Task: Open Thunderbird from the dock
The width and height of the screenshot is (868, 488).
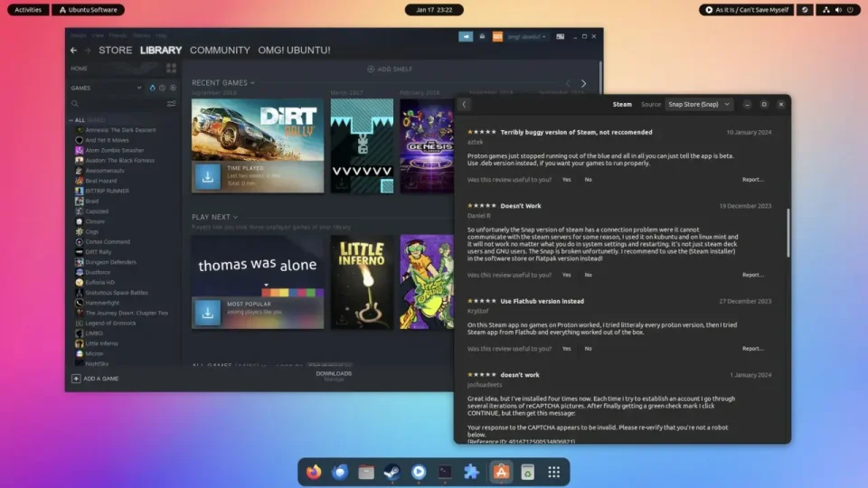Action: coord(340,472)
